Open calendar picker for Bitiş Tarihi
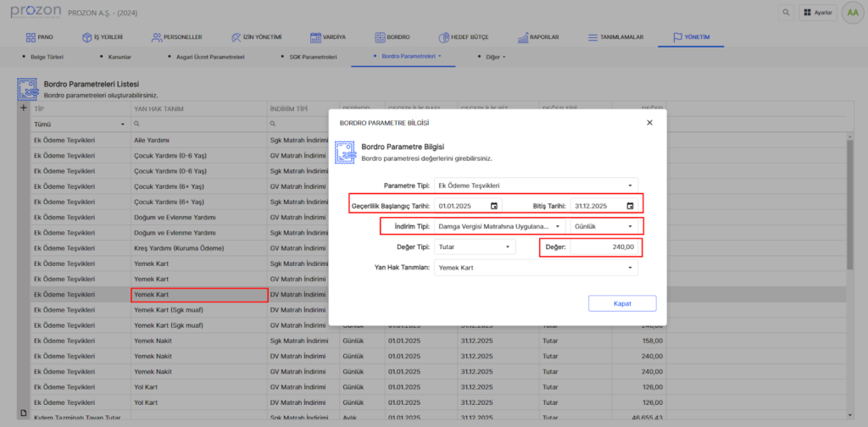Image resolution: width=868 pixels, height=427 pixels. [630, 205]
